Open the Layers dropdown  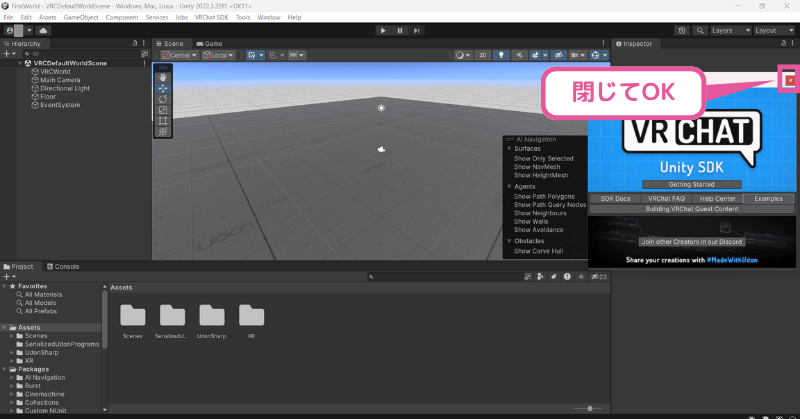tap(731, 31)
